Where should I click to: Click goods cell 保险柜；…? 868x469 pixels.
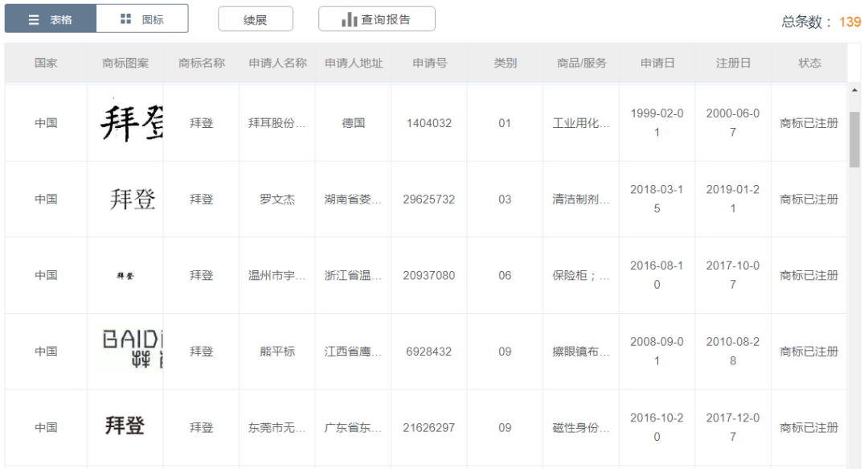(x=581, y=275)
